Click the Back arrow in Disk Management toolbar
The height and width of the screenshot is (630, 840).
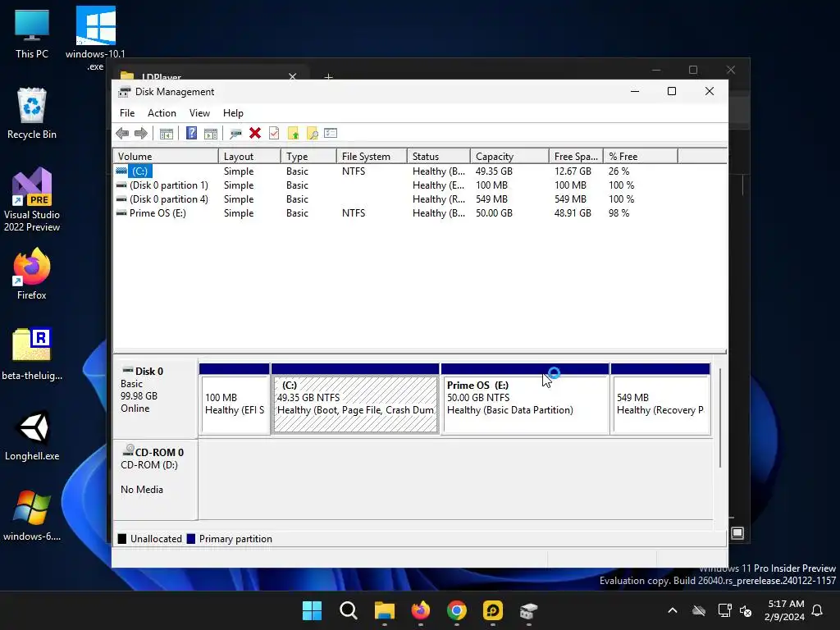tap(122, 134)
